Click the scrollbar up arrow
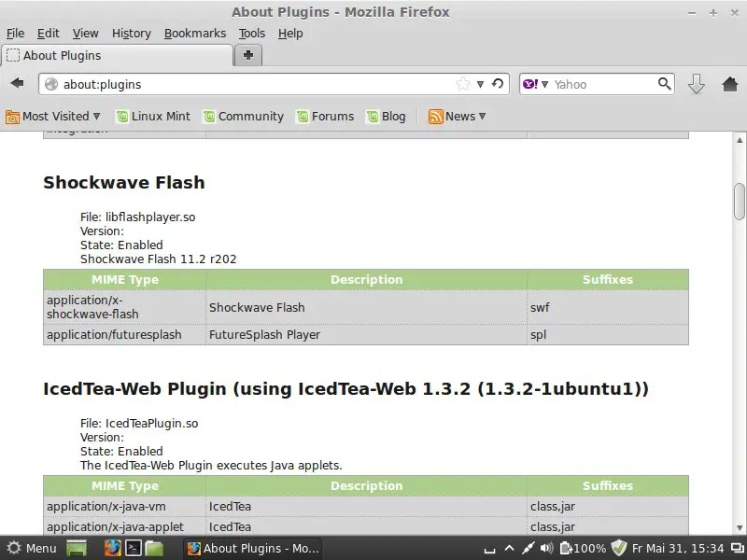 click(740, 140)
